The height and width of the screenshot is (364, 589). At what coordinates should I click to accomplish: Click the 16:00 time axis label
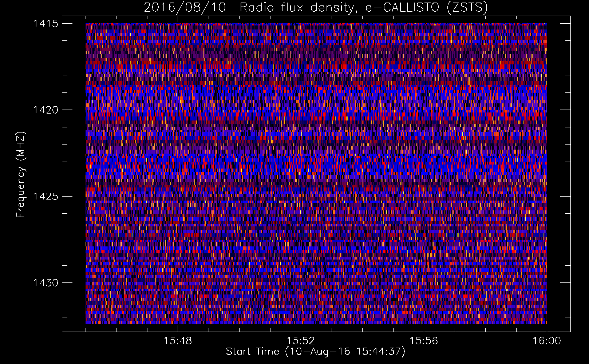[547, 341]
